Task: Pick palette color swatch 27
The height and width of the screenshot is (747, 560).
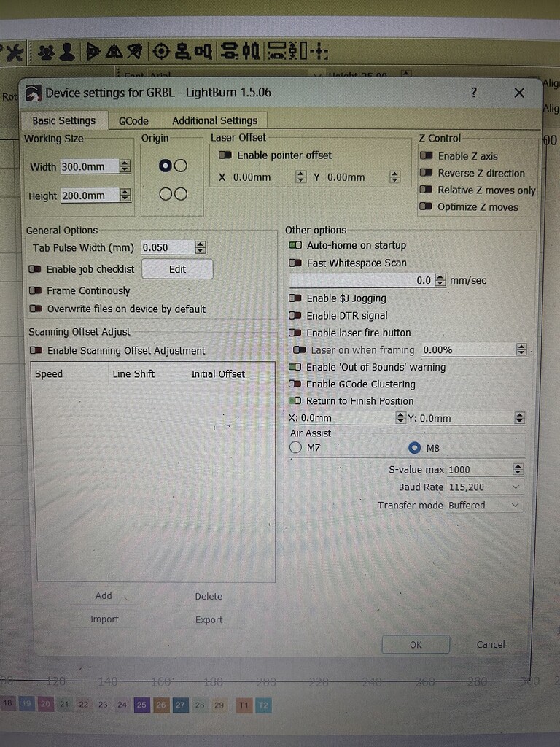Action: click(x=180, y=705)
